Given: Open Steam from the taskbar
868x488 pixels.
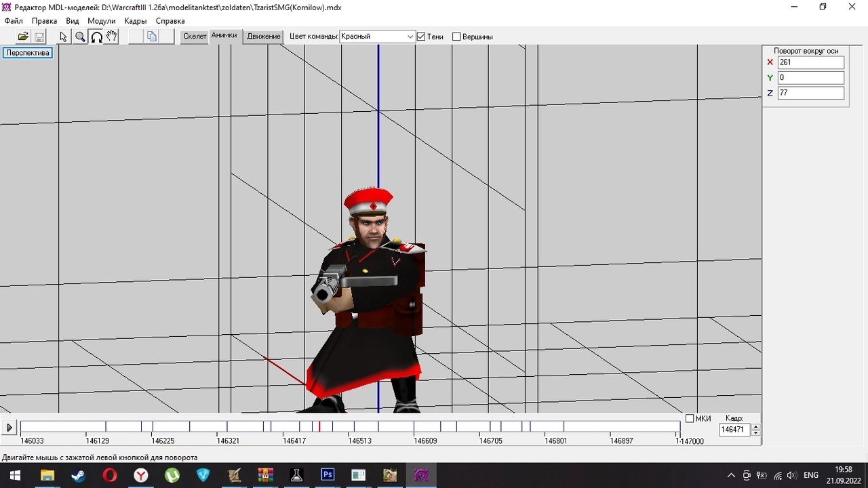Looking at the screenshot, I should (x=78, y=476).
